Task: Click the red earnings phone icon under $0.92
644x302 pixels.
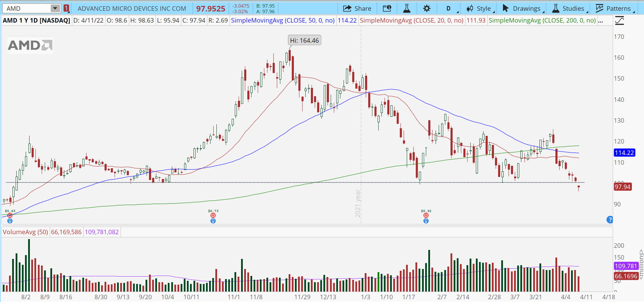Action: [426, 215]
